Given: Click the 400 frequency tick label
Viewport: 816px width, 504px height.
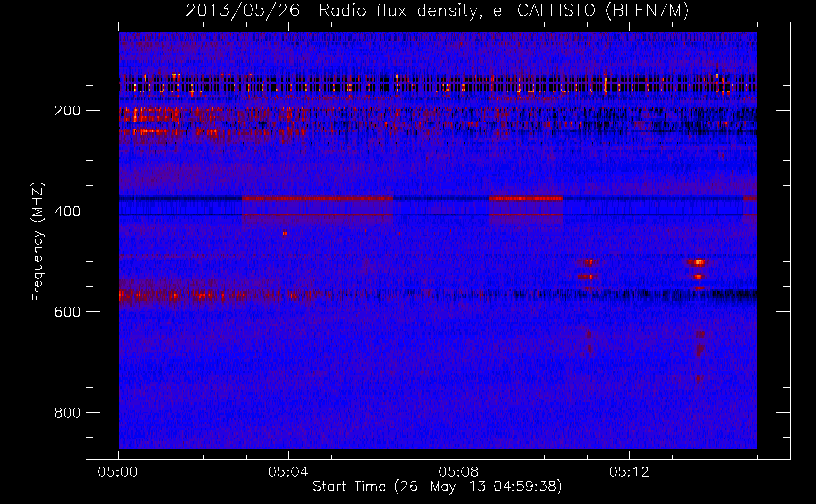Looking at the screenshot, I should (x=68, y=211).
